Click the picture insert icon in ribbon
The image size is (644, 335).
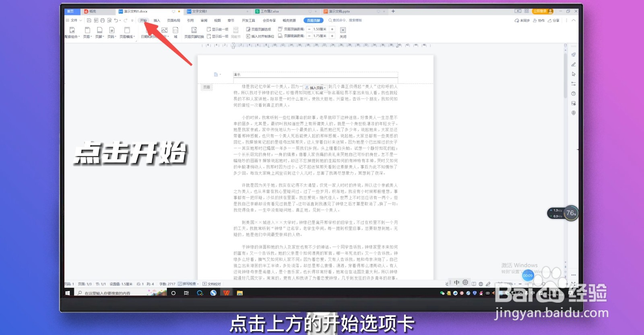click(x=164, y=31)
